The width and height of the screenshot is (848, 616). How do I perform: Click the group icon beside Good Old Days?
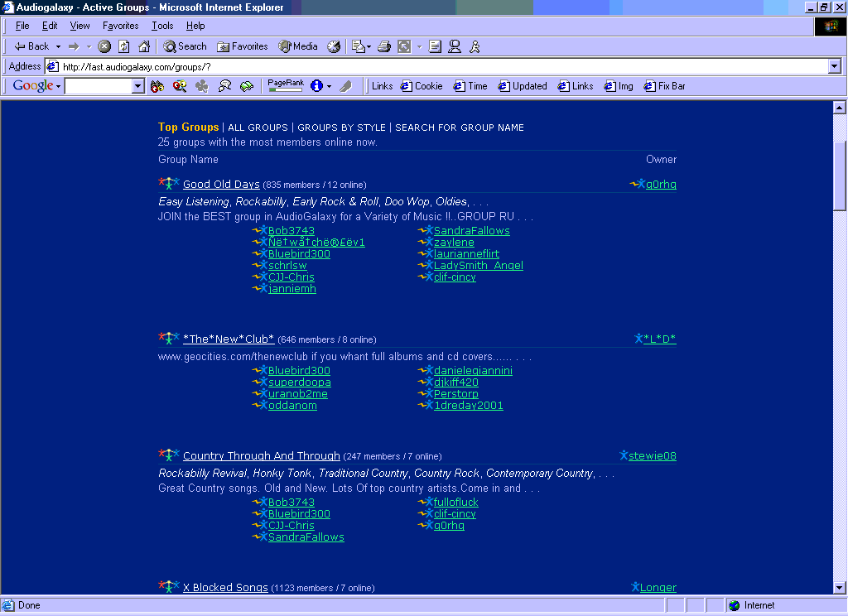(169, 183)
